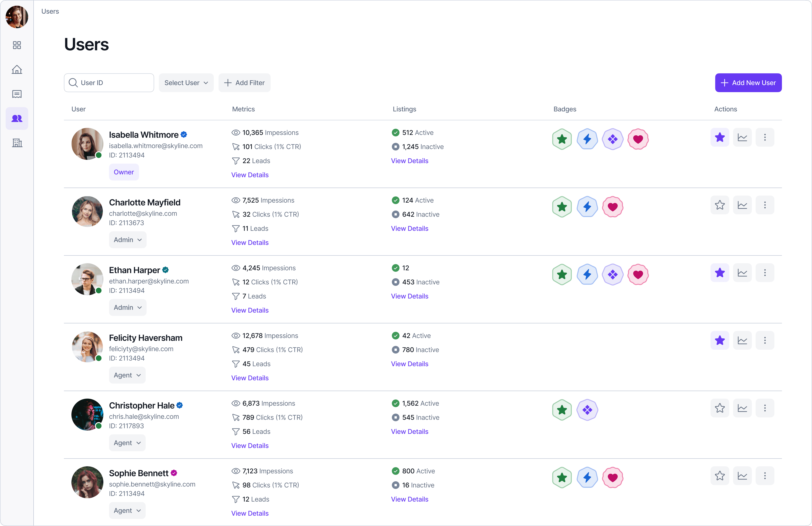Open the Select User dropdown
812x526 pixels.
[186, 82]
